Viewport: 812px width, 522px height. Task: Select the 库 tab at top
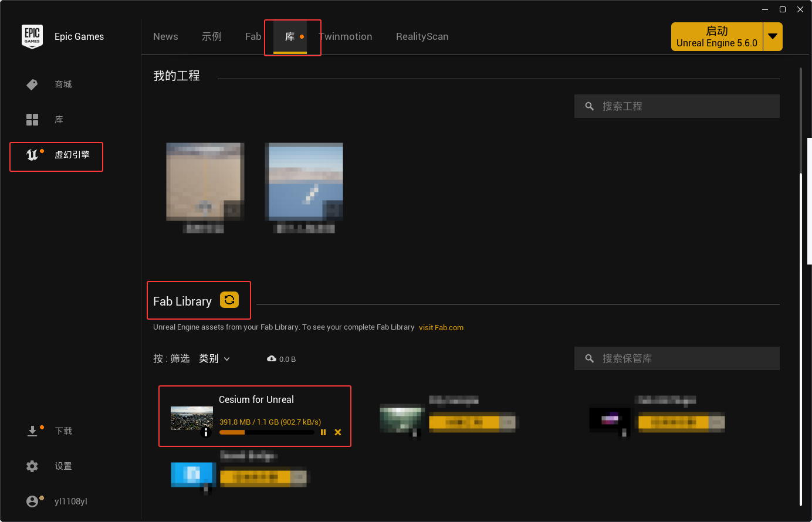[x=290, y=36]
